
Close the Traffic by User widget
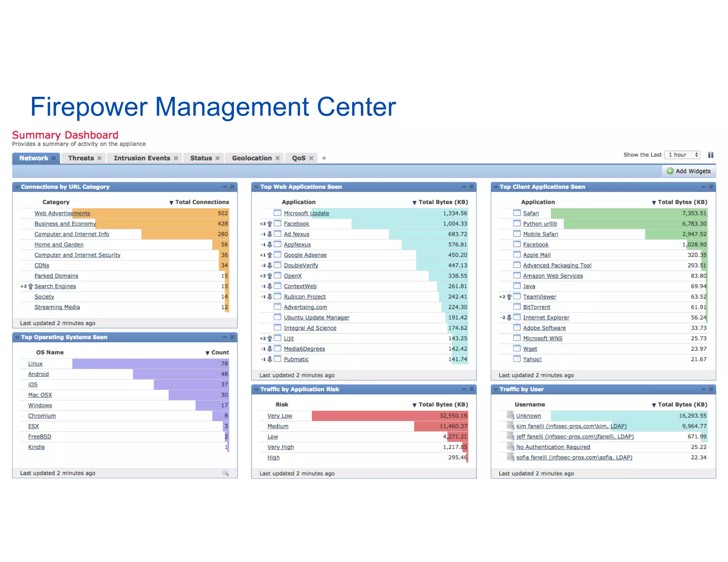tap(711, 389)
